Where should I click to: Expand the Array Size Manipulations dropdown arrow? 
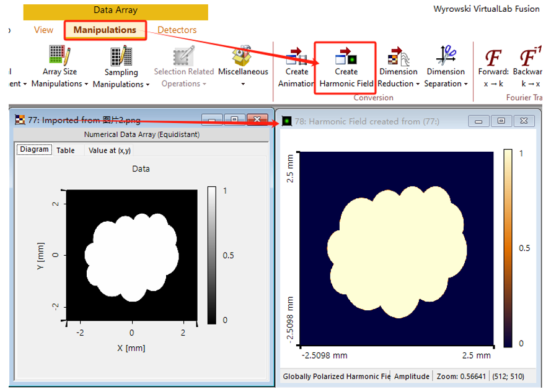click(x=86, y=84)
